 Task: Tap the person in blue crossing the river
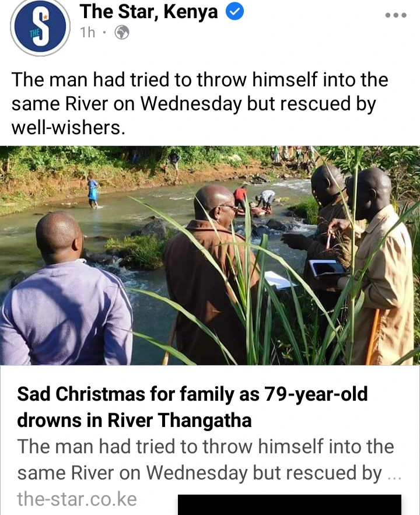93,192
